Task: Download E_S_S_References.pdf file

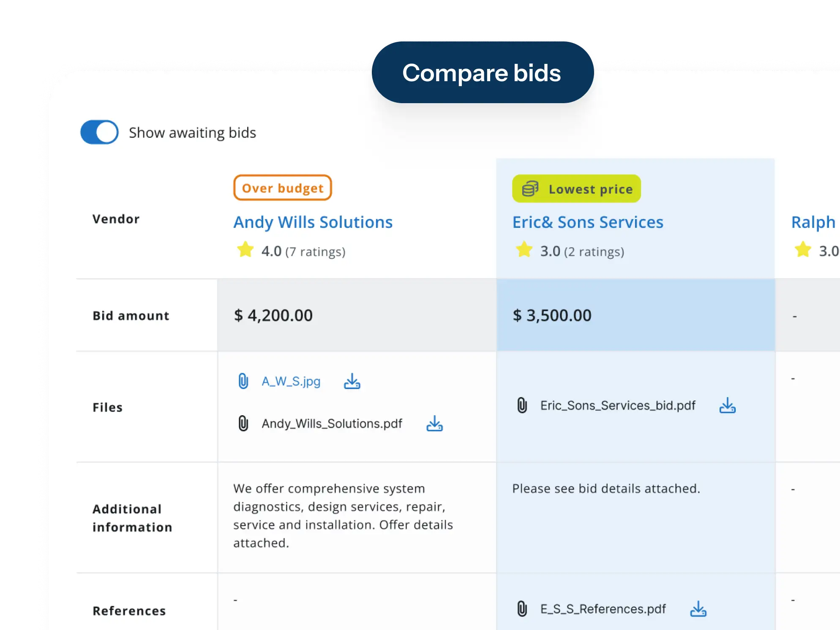Action: click(698, 609)
